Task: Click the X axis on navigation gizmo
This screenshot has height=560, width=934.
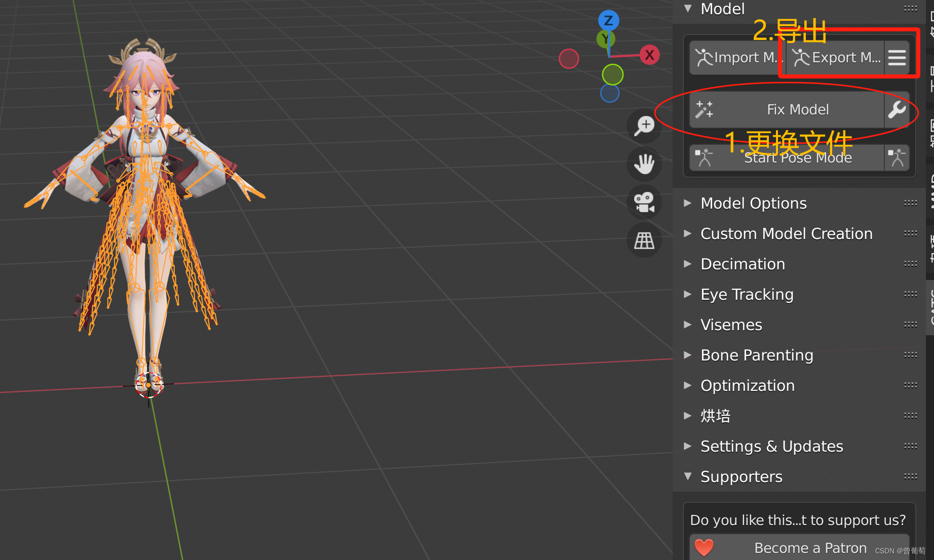Action: [649, 55]
